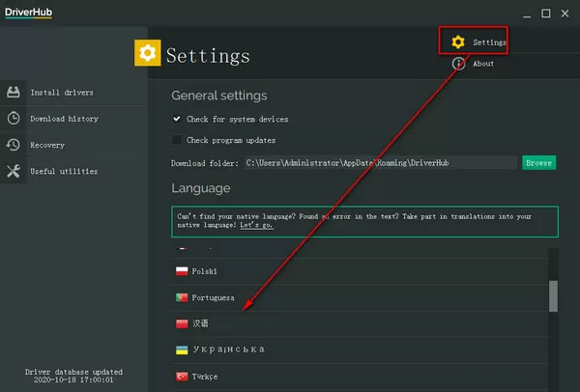Click the About info icon

pyautogui.click(x=458, y=64)
